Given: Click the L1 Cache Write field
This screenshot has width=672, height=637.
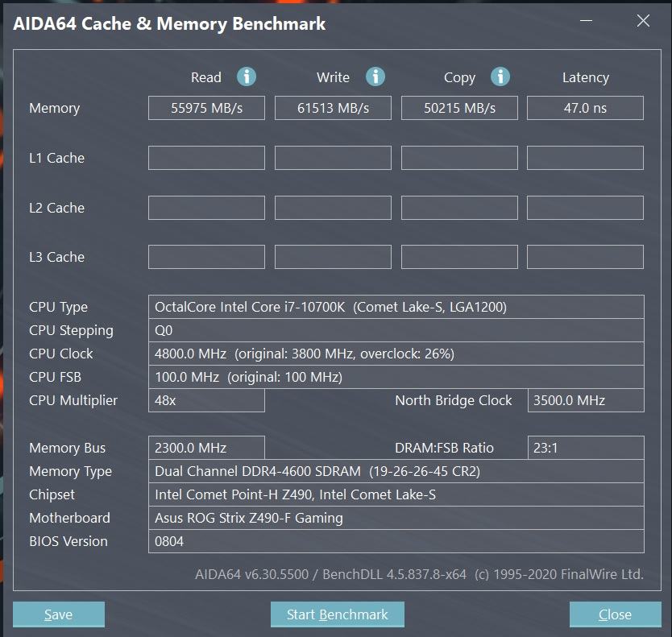Looking at the screenshot, I should [x=333, y=158].
